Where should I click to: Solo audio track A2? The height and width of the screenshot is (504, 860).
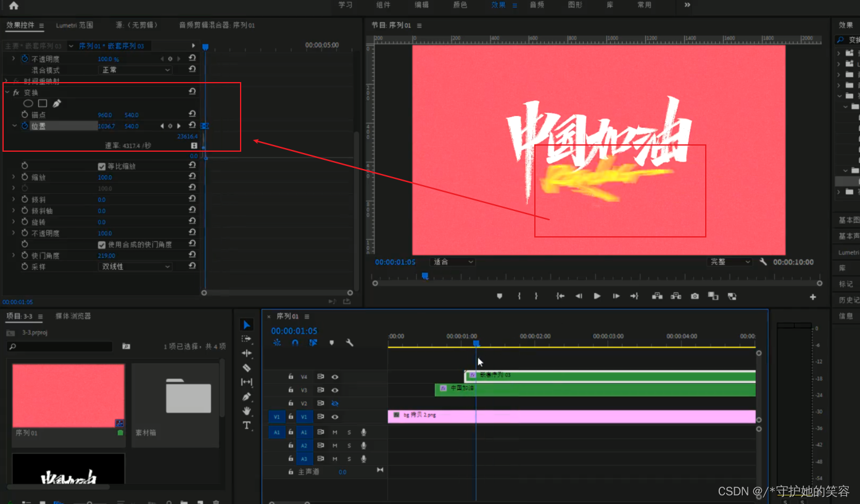[349, 445]
